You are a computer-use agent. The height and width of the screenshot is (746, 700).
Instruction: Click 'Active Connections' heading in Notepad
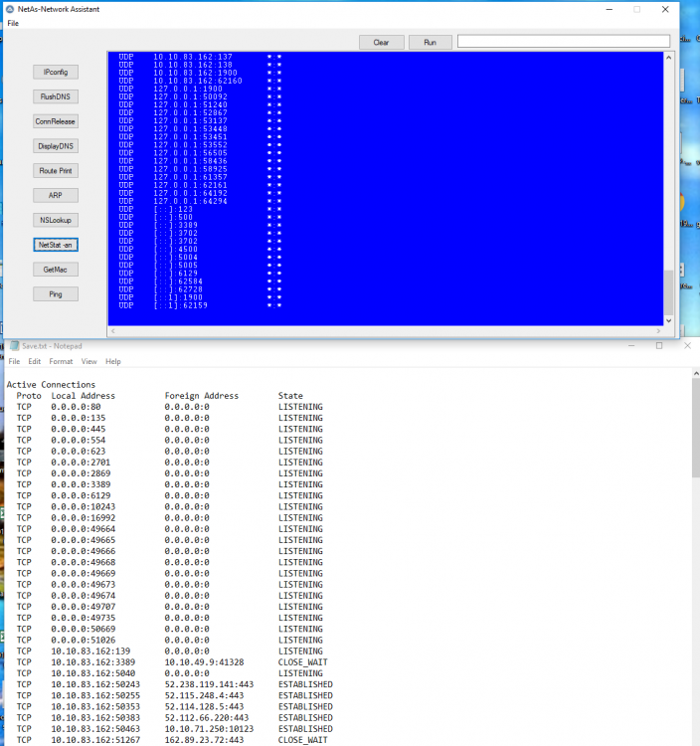coord(51,384)
